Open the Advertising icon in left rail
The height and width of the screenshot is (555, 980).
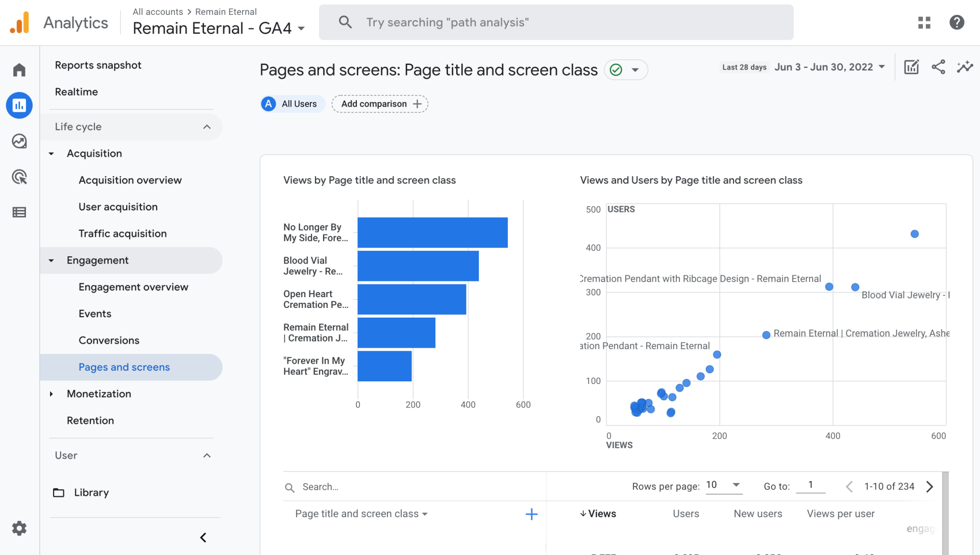pos(19,177)
